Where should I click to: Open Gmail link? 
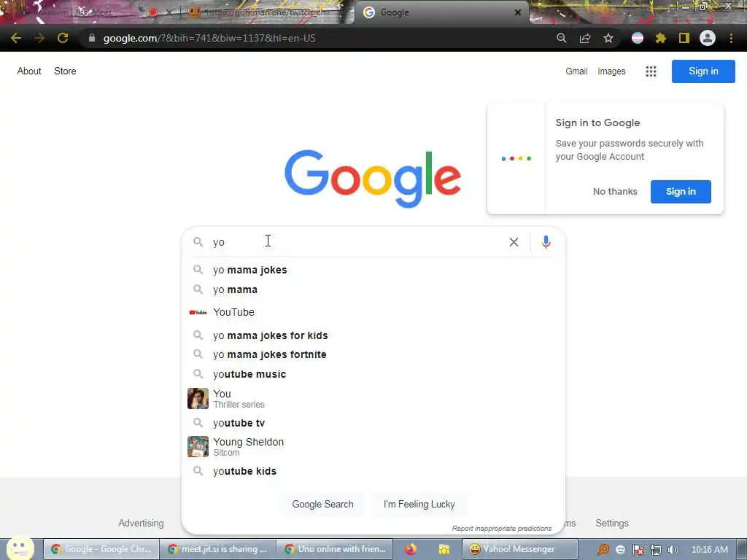coord(576,71)
